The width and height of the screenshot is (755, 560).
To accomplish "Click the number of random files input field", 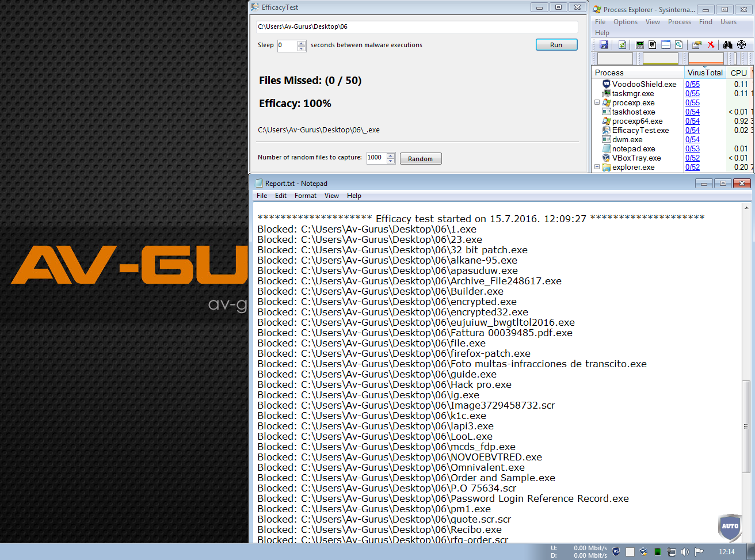I will 376,158.
